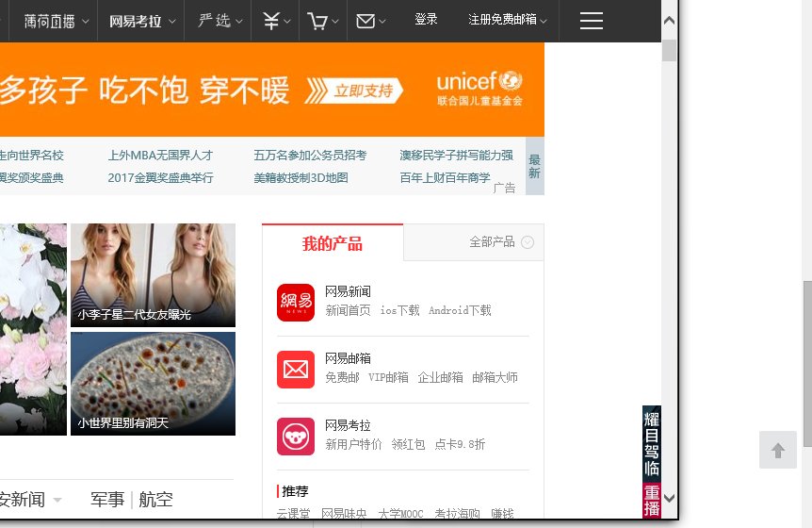Click scrollbar down arrow of page
Image resolution: width=812 pixels, height=528 pixels.
(x=669, y=499)
